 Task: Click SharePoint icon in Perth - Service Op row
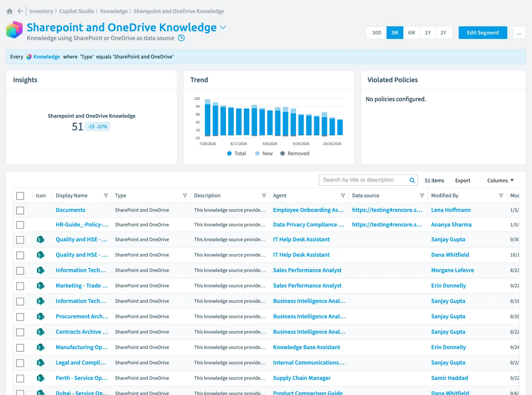41,378
